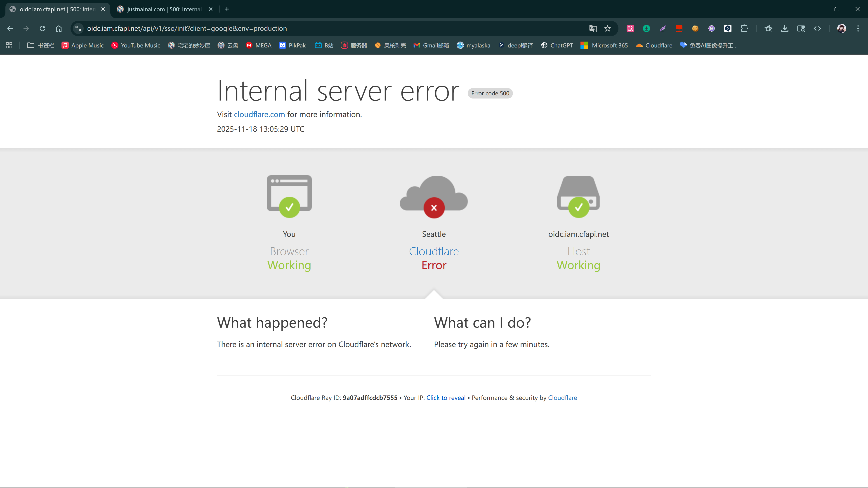Switch to the justnainai.com tab
The width and height of the screenshot is (868, 488).
point(164,9)
